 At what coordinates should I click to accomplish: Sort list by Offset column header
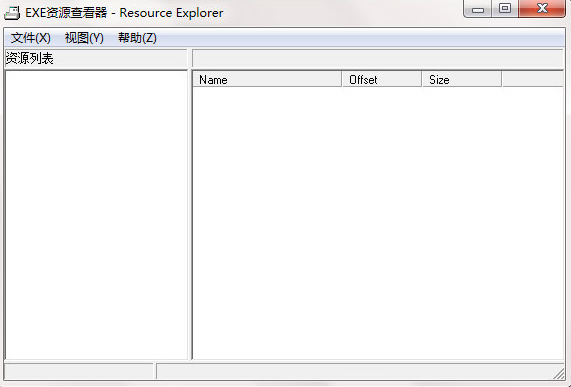[382, 79]
